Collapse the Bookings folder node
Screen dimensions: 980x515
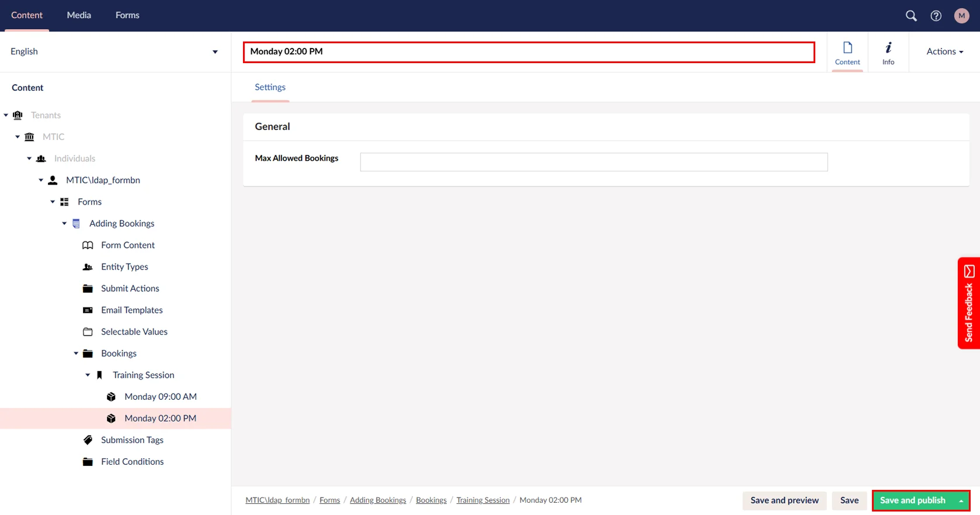tap(76, 353)
